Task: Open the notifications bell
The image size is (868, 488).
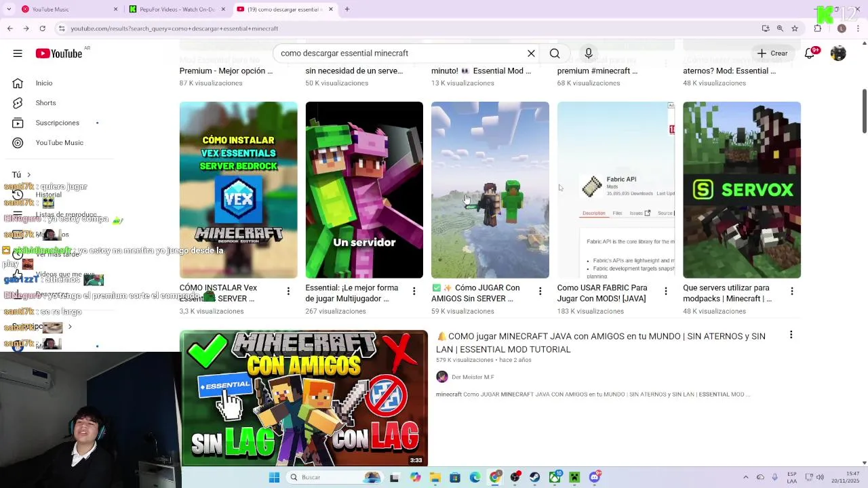Action: point(810,54)
